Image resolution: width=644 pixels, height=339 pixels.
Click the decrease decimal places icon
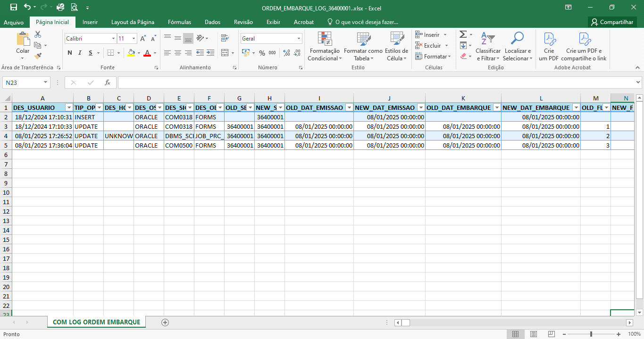297,53
